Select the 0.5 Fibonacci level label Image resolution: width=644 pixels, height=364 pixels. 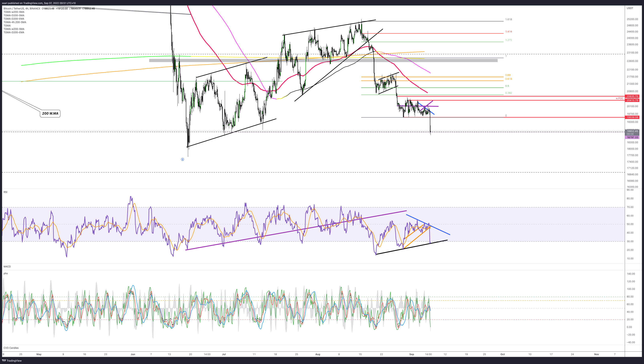(507, 86)
